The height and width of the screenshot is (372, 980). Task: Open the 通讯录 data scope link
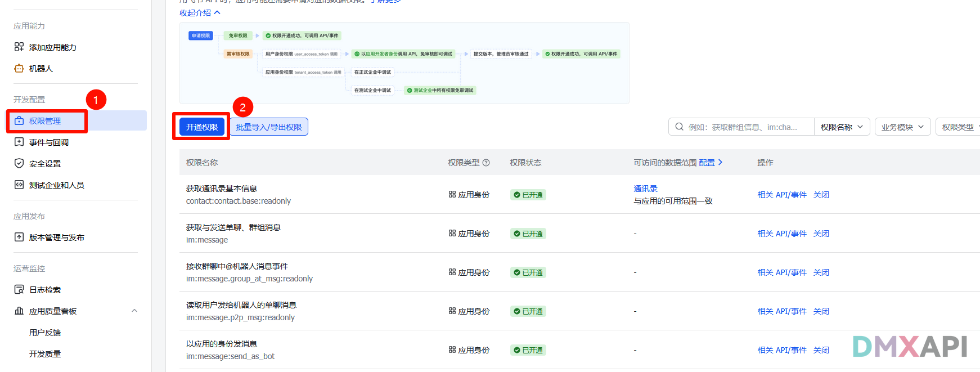pos(645,189)
